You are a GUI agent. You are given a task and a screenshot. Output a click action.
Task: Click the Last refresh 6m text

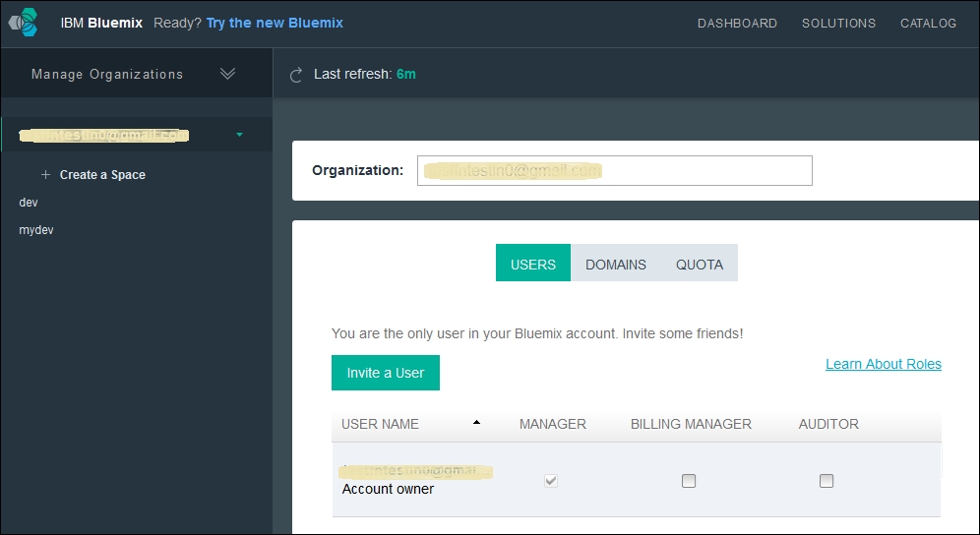coord(364,74)
